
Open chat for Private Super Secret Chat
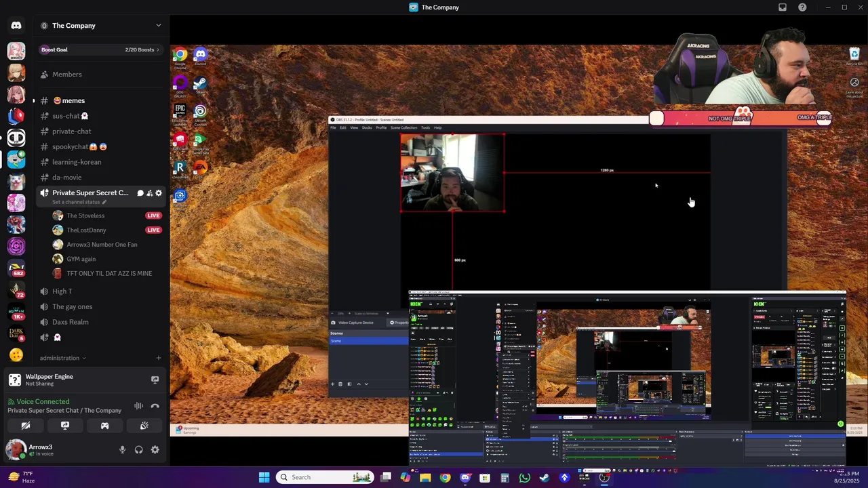point(140,193)
